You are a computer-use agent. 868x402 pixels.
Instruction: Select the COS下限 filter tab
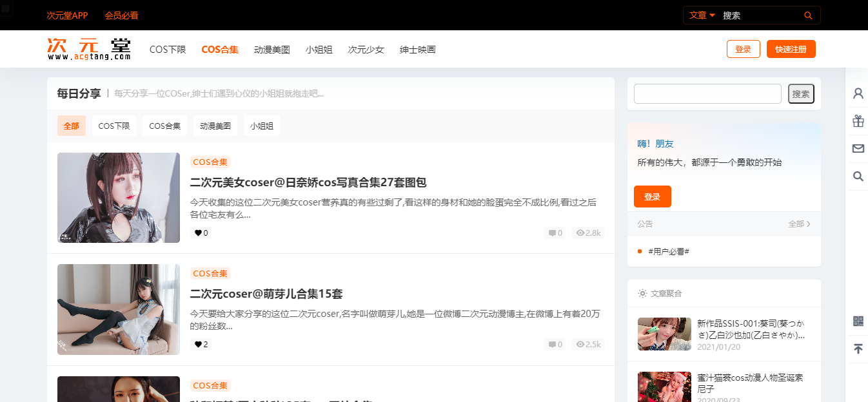point(114,126)
